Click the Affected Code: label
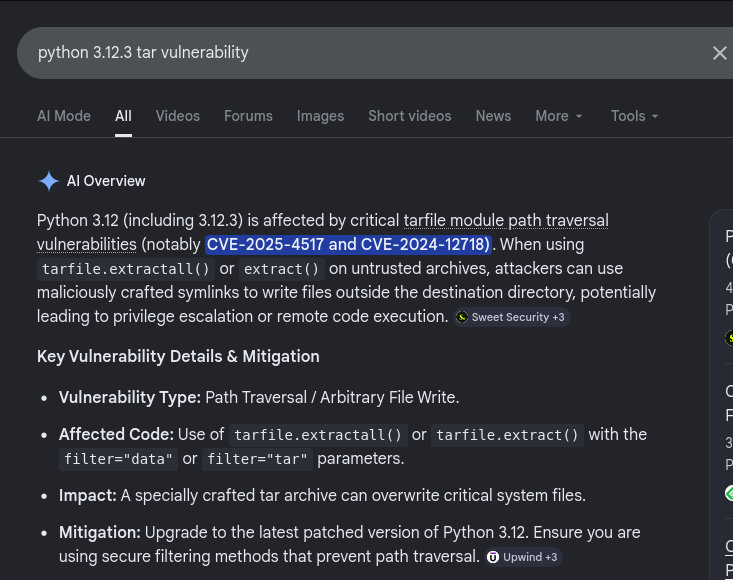The image size is (733, 580). (x=116, y=435)
